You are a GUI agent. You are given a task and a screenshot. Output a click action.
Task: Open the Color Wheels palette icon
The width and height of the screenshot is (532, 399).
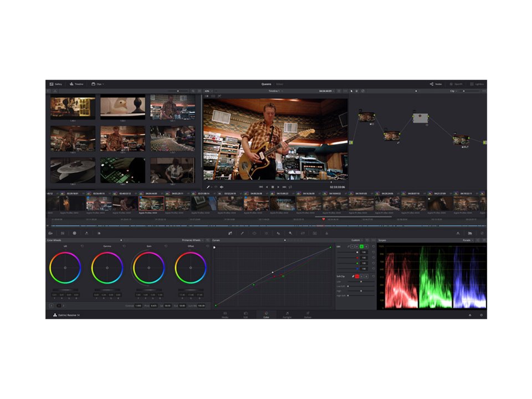coord(74,233)
